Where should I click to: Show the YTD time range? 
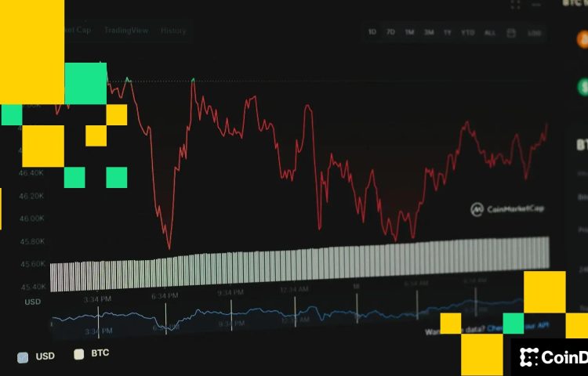pyautogui.click(x=468, y=33)
